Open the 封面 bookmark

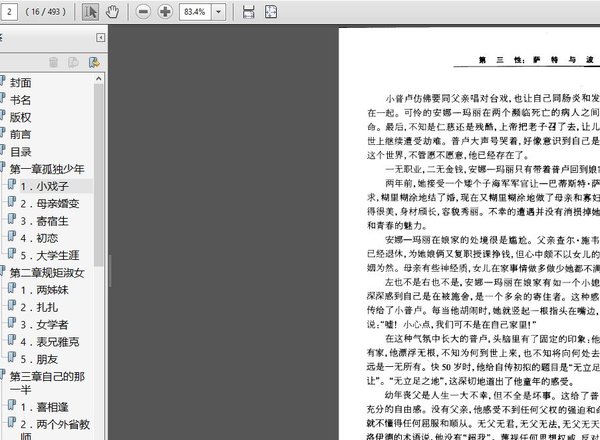[x=20, y=83]
